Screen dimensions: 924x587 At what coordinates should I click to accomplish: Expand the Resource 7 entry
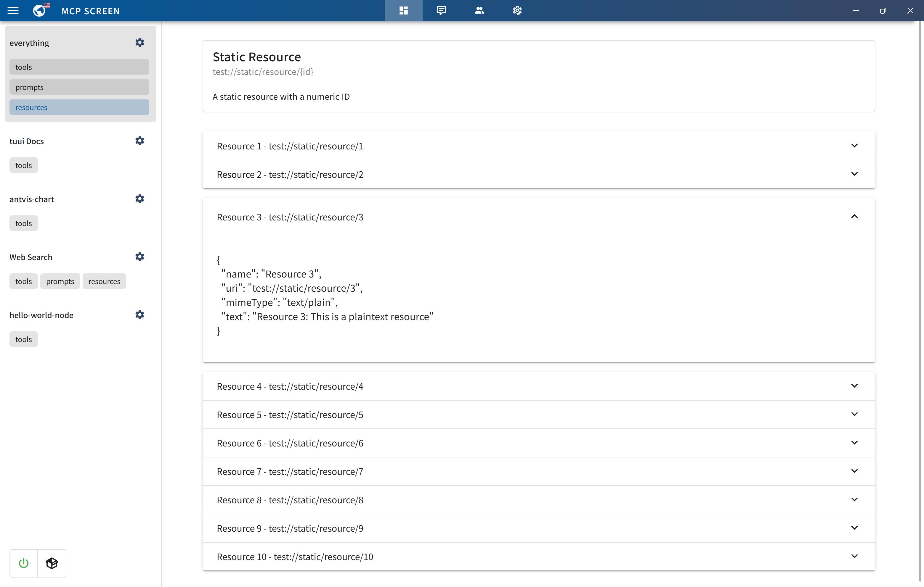click(854, 471)
